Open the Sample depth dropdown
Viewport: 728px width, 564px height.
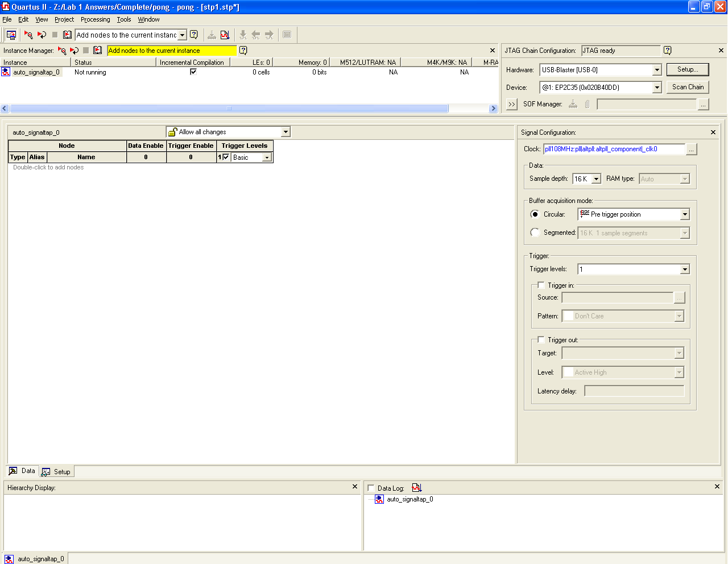tap(596, 179)
